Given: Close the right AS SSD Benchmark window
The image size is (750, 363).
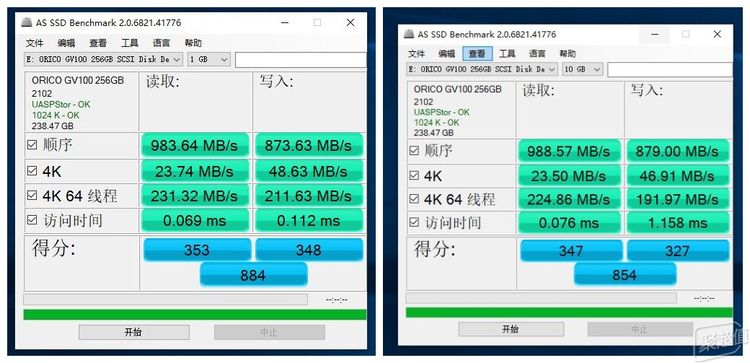Looking at the screenshot, I should point(717,34).
